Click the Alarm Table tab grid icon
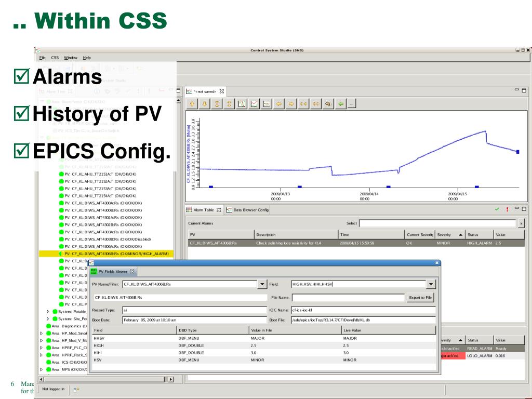This screenshot has width=532, height=399. pos(189,210)
